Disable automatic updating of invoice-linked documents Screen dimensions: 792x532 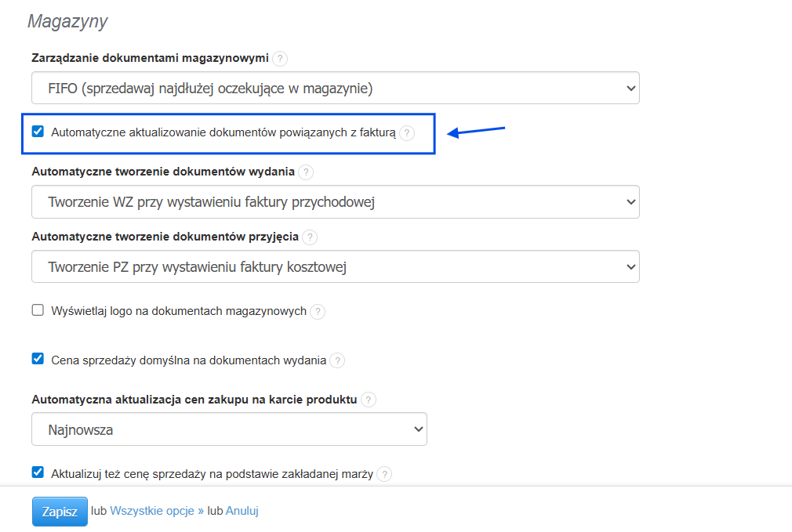pos(37,132)
